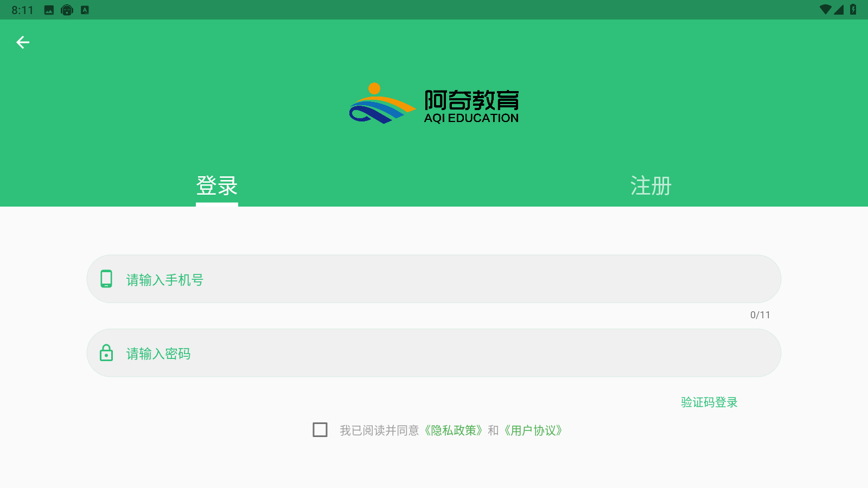Open the 验证码登录 link
This screenshot has width=868, height=488.
709,402
